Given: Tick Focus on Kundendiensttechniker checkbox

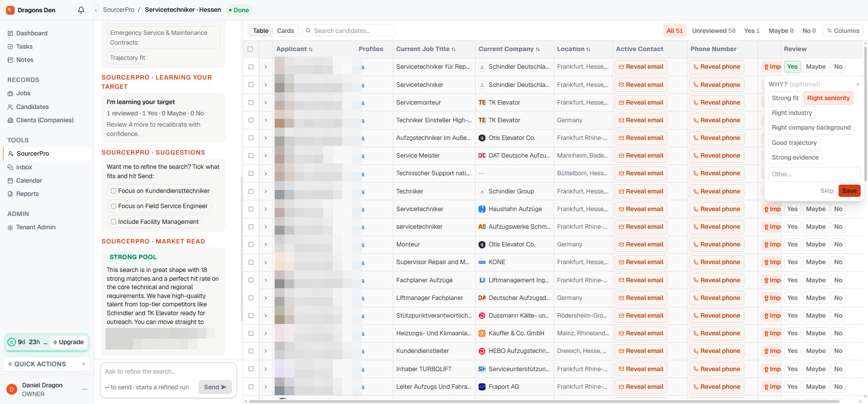Looking at the screenshot, I should pos(114,191).
